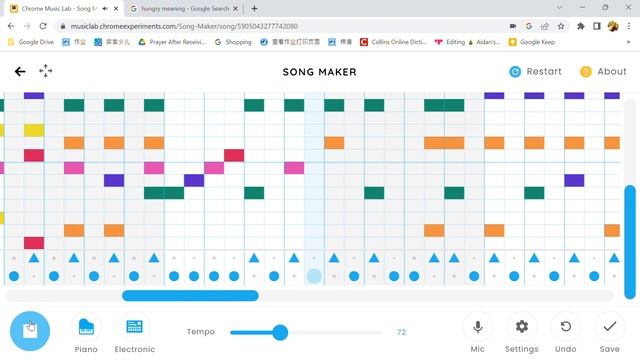Change the Piano instrument
The image size is (640, 360).
click(x=86, y=332)
